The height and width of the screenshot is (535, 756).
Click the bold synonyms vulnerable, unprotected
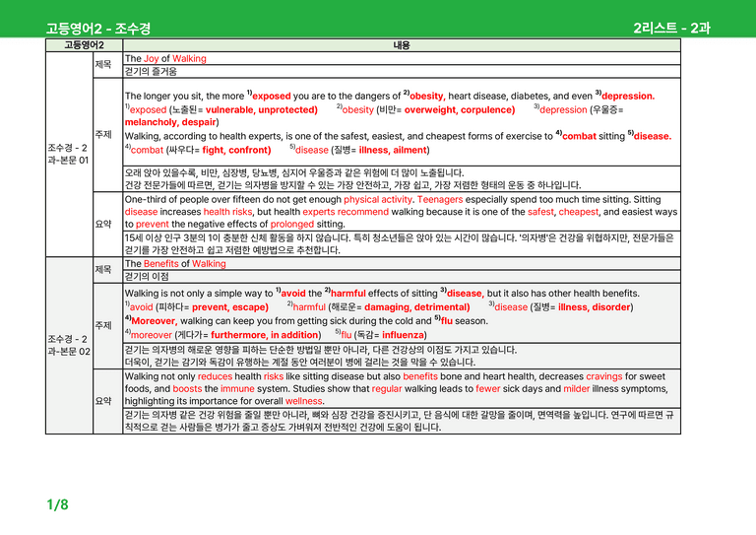click(x=261, y=109)
